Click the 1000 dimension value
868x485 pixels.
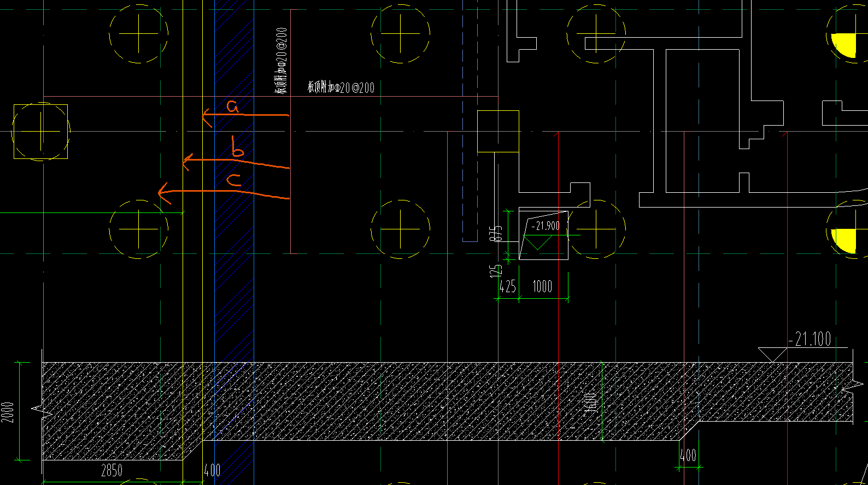pyautogui.click(x=542, y=286)
